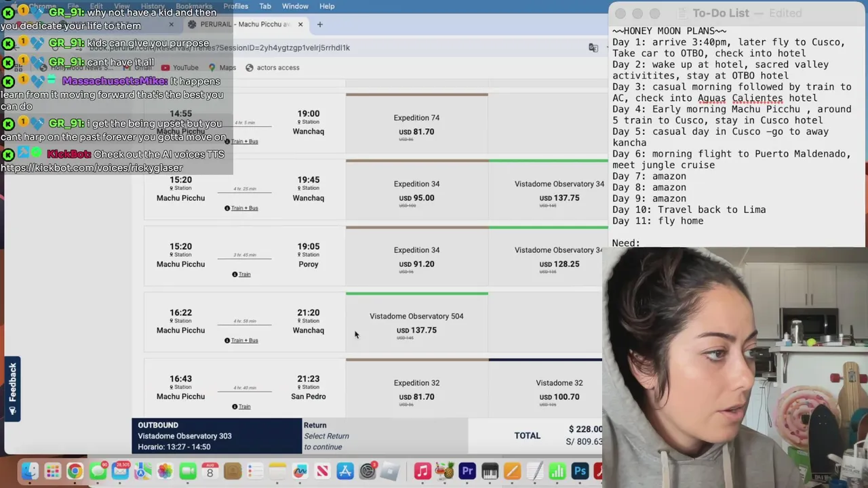Select Expedition 34 fare at USD 91.20
The image size is (868, 488).
[416, 257]
